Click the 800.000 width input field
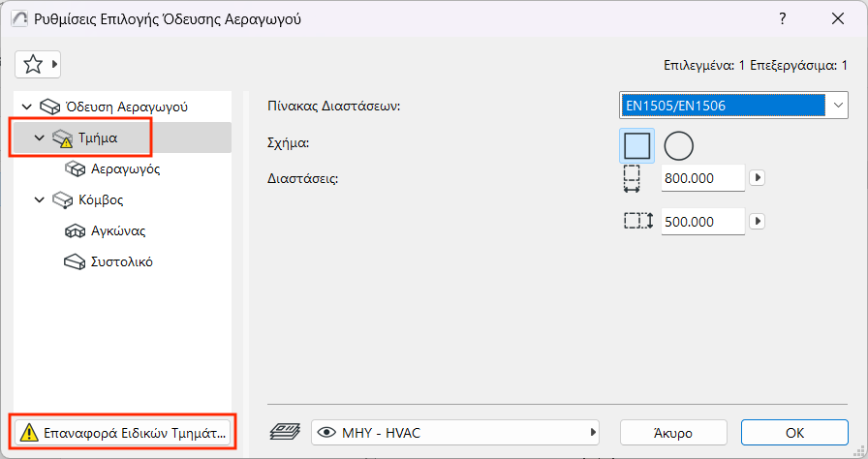 tap(702, 178)
